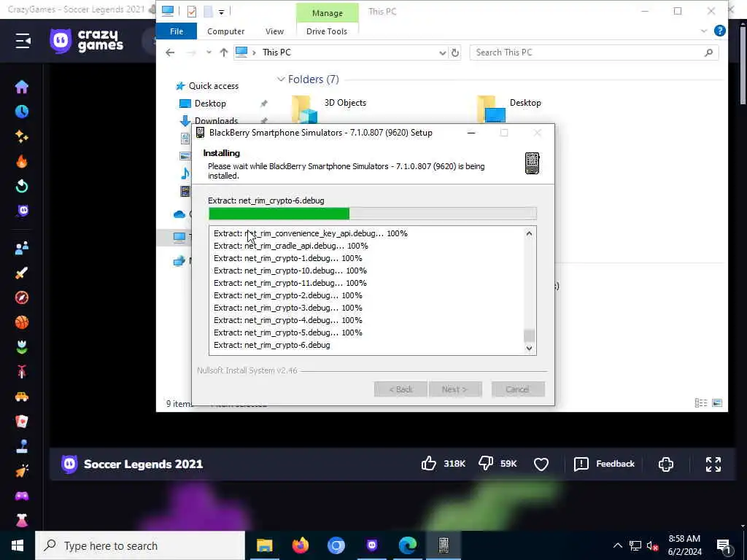Add Soccer Legends 2021 to favorites heart
This screenshot has height=560, width=747.
(x=541, y=464)
